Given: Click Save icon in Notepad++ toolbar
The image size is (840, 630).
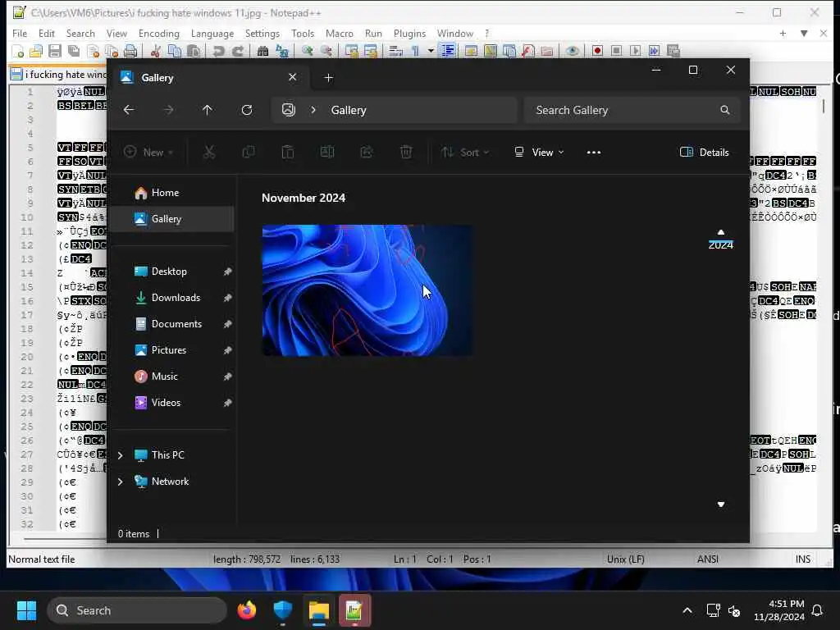Looking at the screenshot, I should pyautogui.click(x=55, y=51).
